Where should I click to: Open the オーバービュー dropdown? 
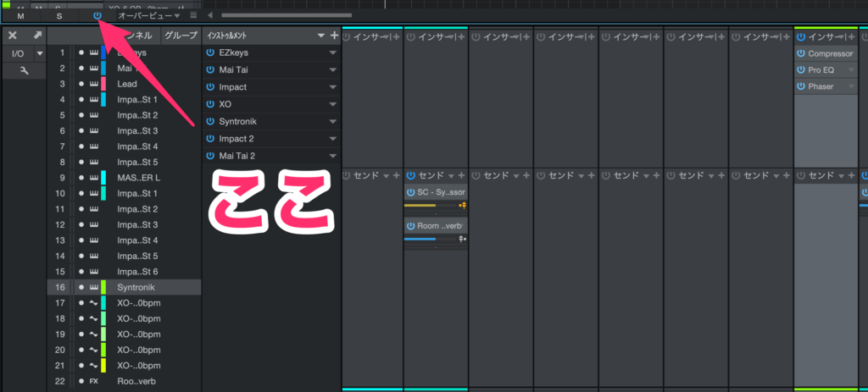click(148, 15)
